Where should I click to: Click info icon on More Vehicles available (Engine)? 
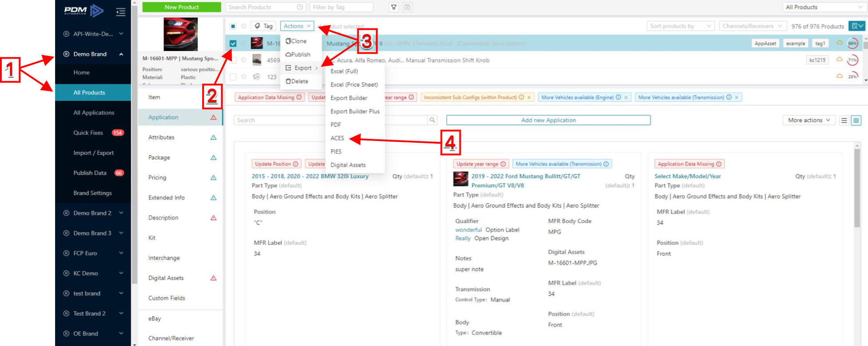tap(618, 97)
